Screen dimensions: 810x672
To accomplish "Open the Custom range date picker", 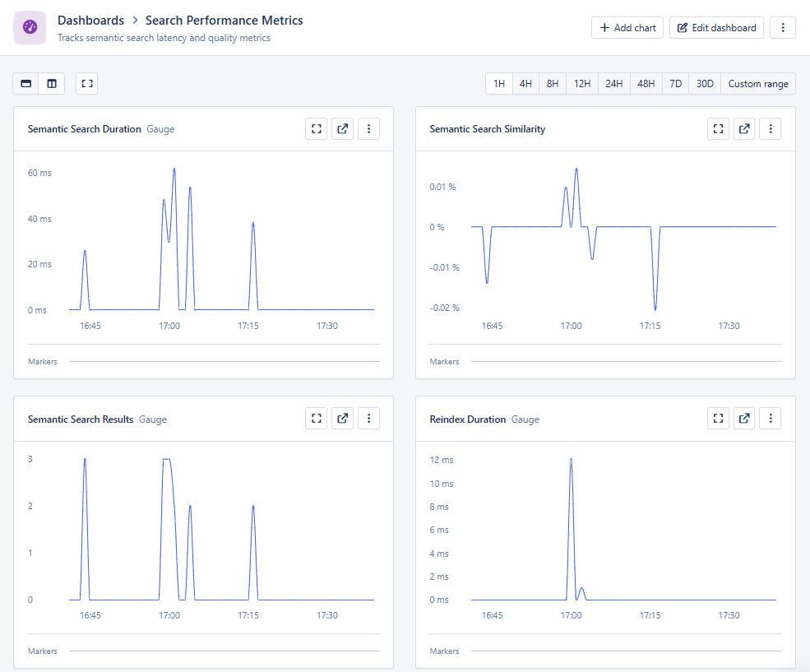I will point(757,83).
